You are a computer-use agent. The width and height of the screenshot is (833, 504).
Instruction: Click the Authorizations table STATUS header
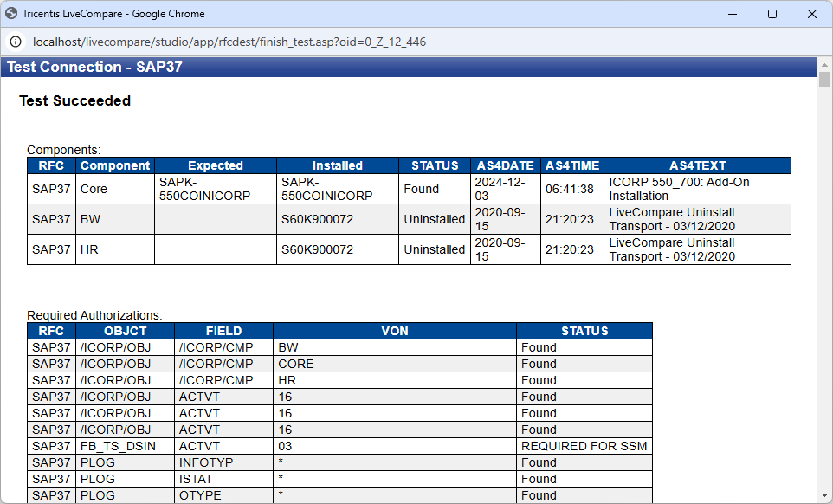pyautogui.click(x=584, y=331)
